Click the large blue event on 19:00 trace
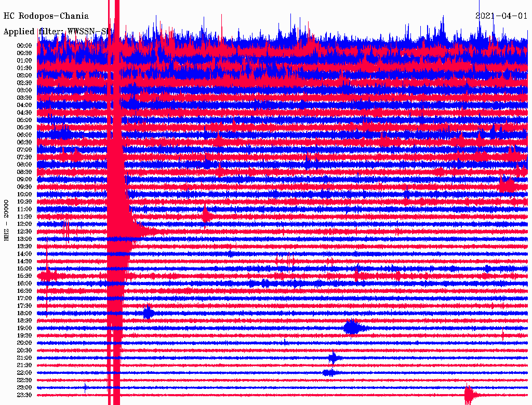 pos(352,328)
